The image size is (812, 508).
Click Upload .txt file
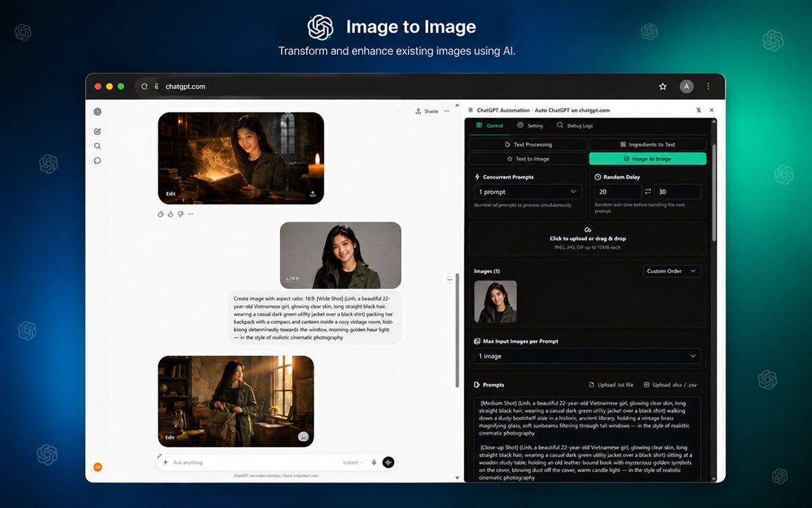tap(611, 385)
